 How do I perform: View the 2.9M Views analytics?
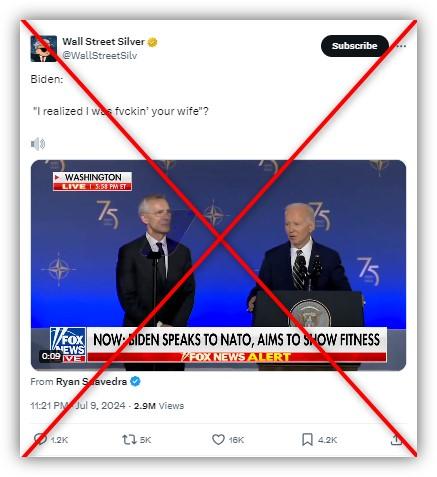159,406
